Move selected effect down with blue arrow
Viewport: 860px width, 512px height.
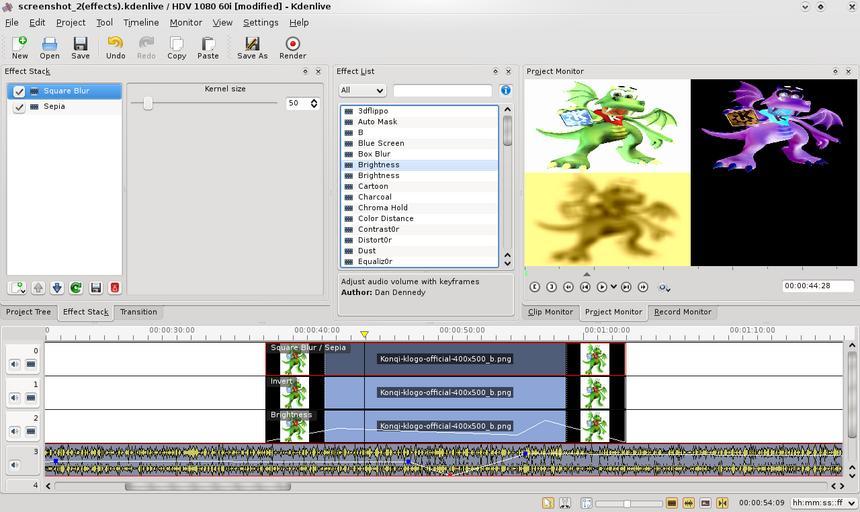[x=57, y=288]
